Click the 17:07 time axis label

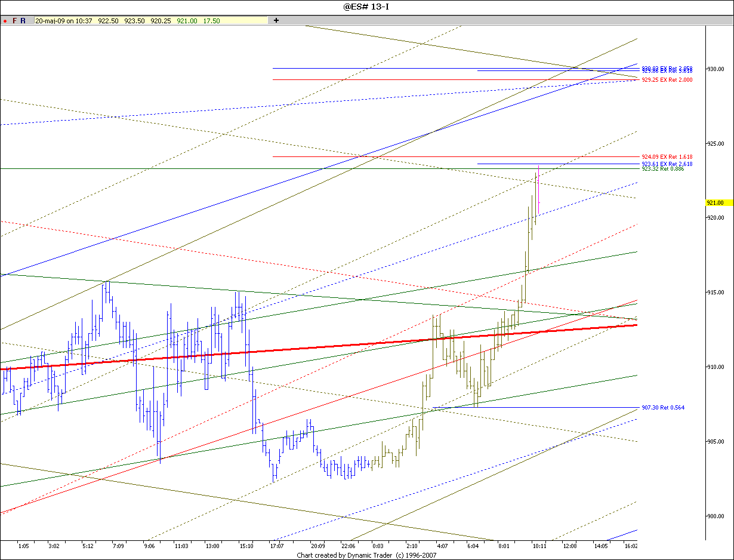(277, 546)
